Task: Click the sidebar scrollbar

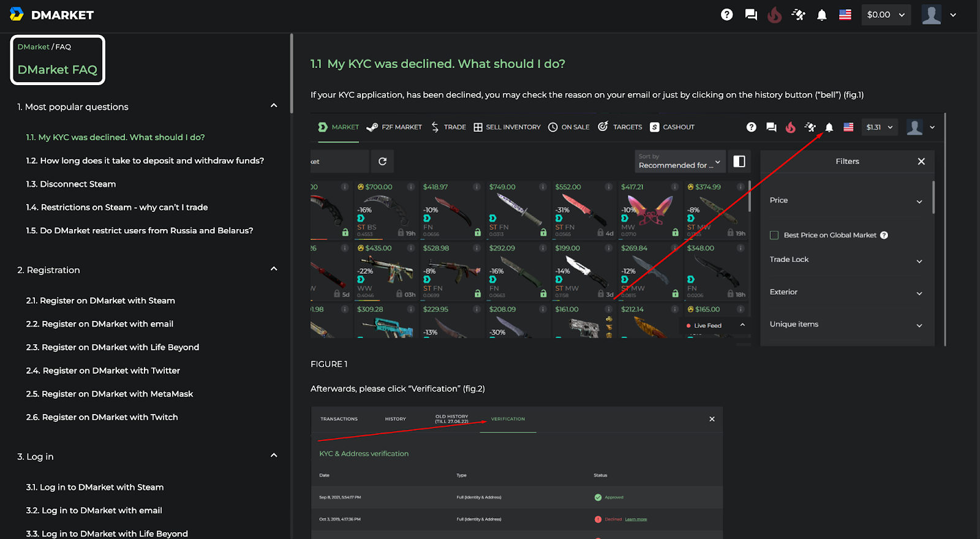Action: [x=292, y=73]
